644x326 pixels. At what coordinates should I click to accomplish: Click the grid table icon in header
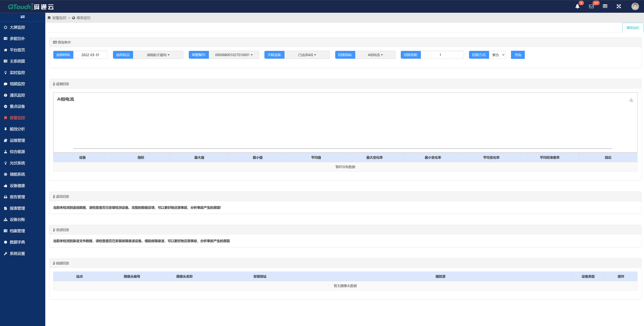click(605, 6)
